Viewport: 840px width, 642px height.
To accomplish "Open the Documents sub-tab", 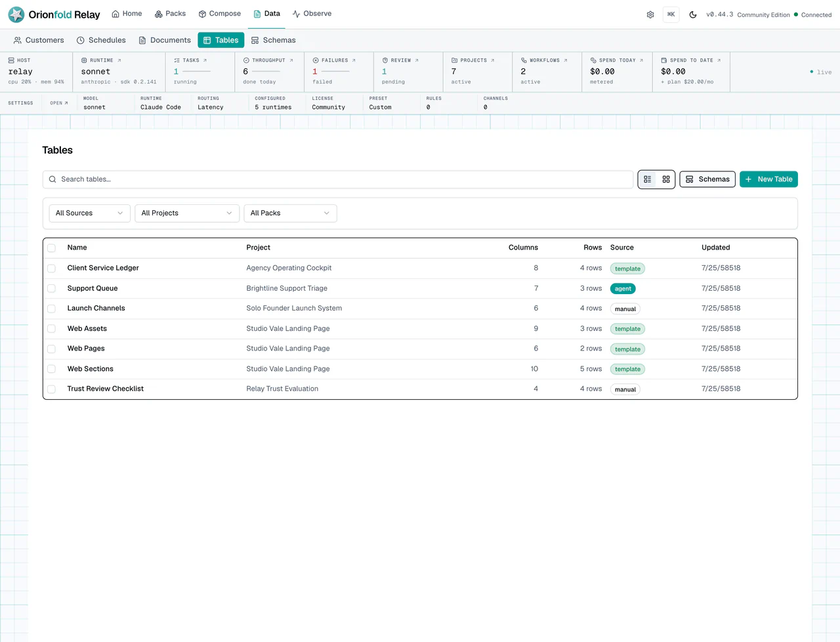I will pyautogui.click(x=165, y=40).
